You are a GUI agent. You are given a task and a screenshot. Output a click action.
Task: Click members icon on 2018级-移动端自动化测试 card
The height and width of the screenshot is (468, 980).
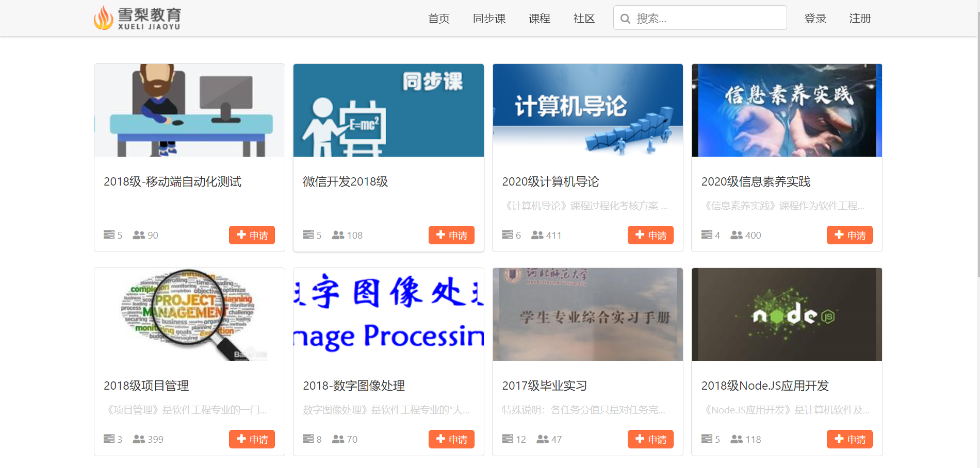click(139, 235)
